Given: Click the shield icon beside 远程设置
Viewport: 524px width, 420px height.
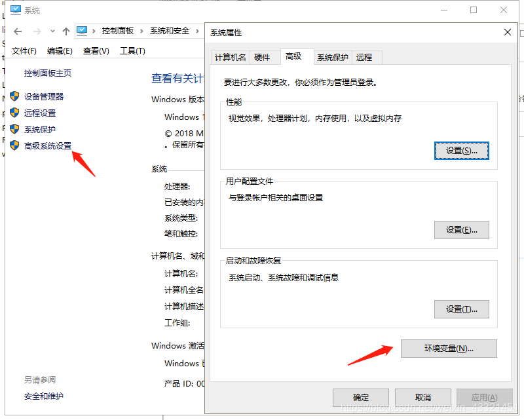Looking at the screenshot, I should coord(14,113).
